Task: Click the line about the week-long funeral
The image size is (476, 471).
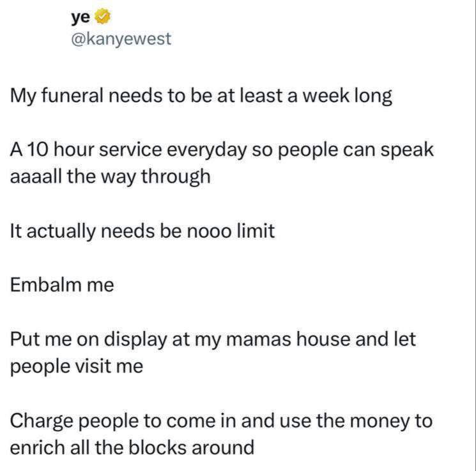Action: tap(201, 97)
